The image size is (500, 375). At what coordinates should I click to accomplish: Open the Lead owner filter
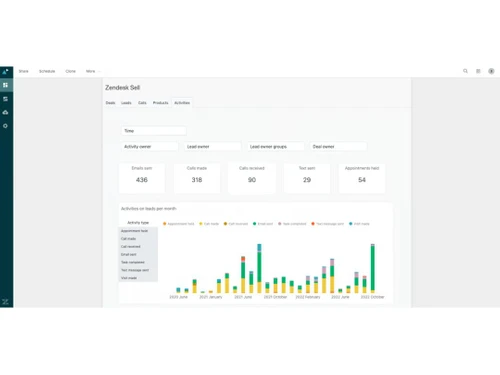[x=212, y=146]
